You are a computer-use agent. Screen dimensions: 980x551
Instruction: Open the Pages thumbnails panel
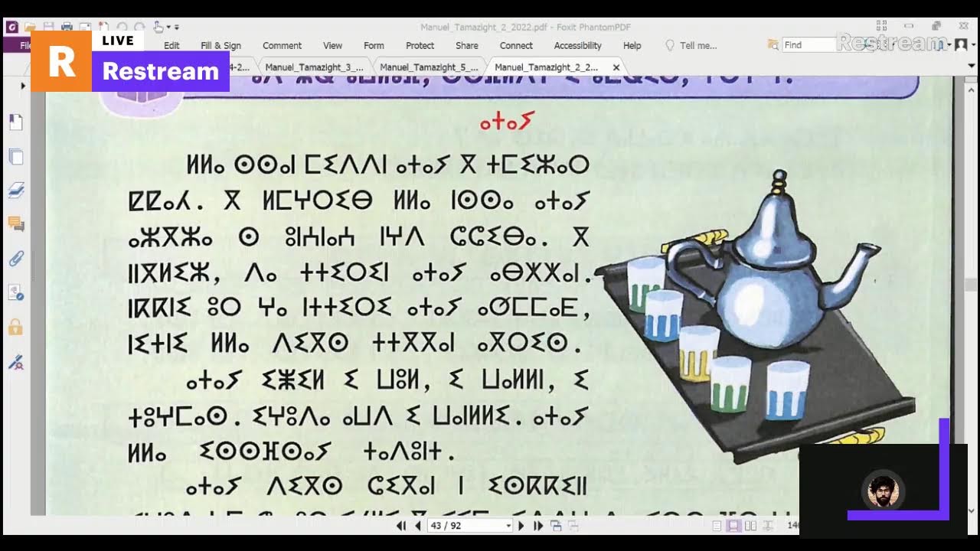pos(15,157)
